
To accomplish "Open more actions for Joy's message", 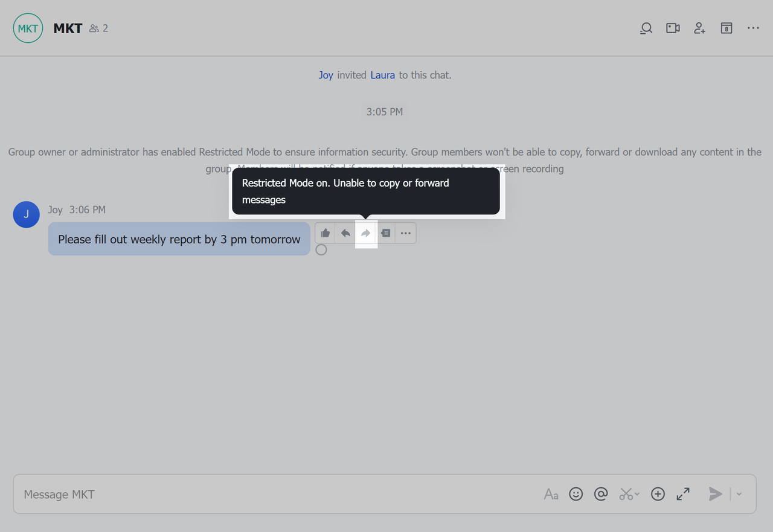I will 406,233.
